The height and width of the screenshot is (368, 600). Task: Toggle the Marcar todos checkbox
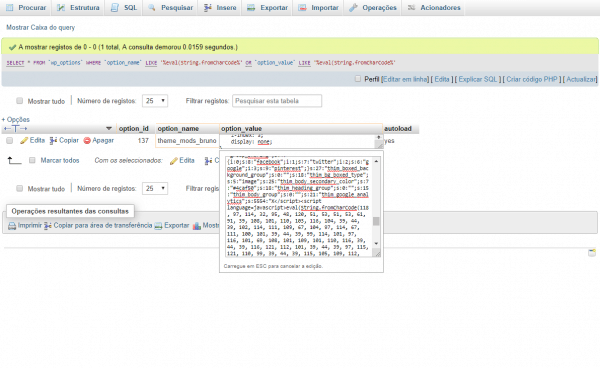tap(32, 160)
